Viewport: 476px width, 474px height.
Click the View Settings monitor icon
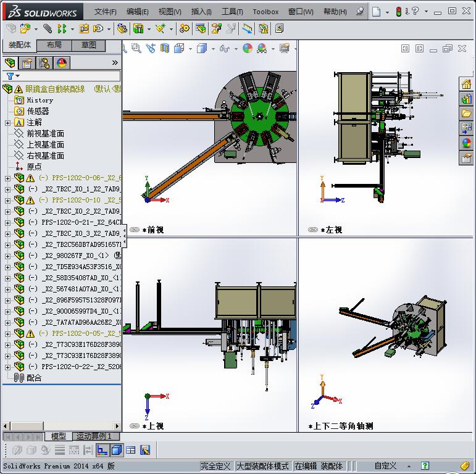[285, 49]
